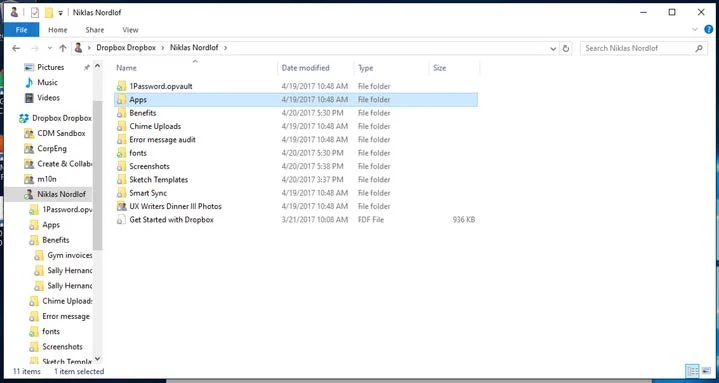Select the Error message audit folder in the file list

162,139
